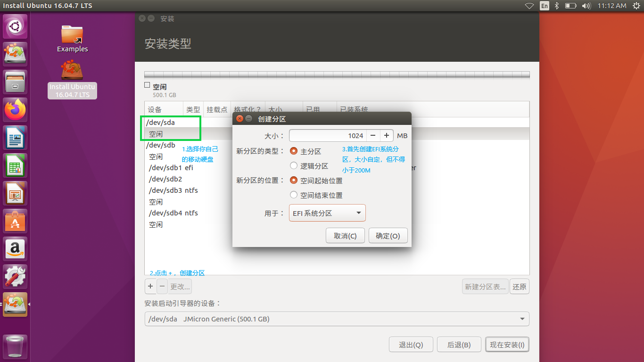Open LibreOffice Calc in the launcher

(16, 165)
